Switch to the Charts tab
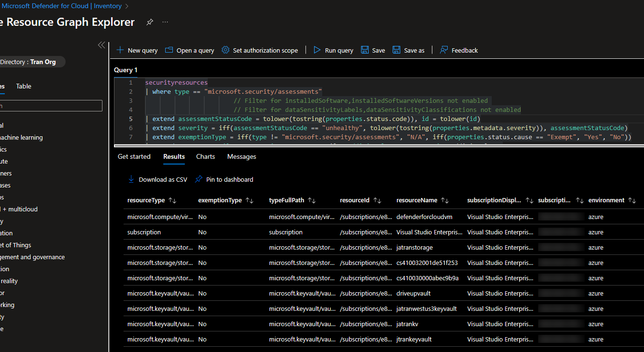Viewport: 644px width, 352px height. click(205, 156)
